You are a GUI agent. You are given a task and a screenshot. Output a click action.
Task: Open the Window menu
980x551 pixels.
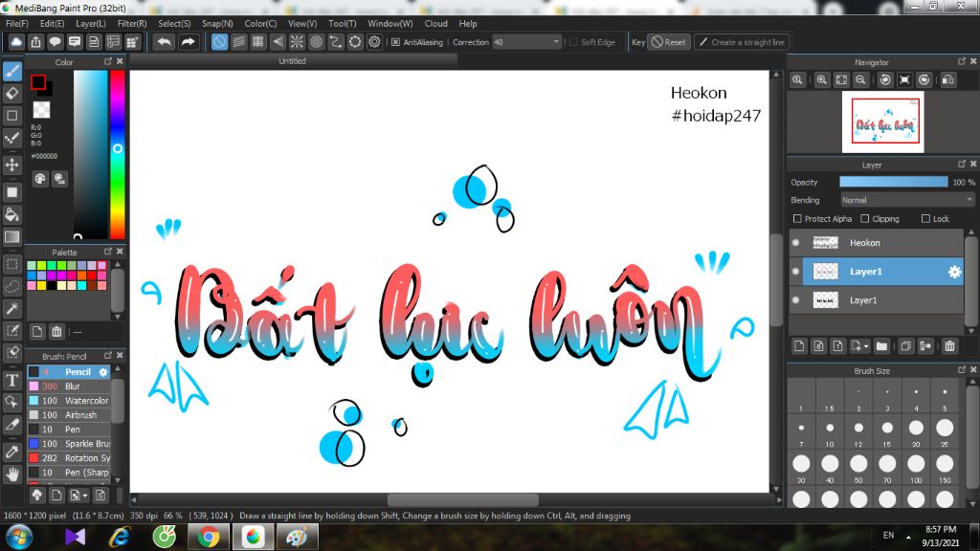point(390,23)
